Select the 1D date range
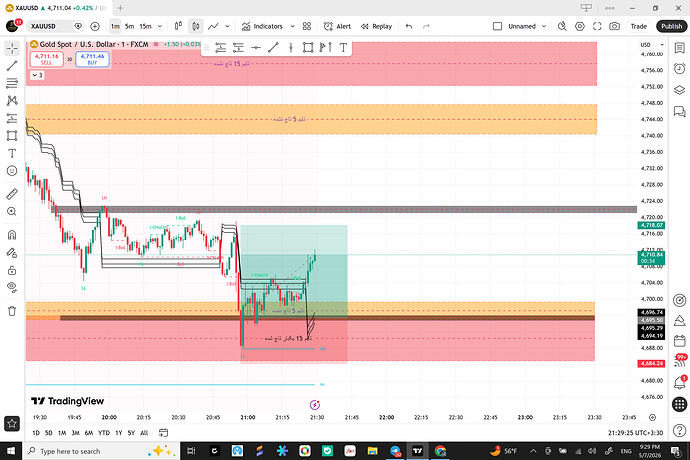Screen dimensions: 690x460 click(x=36, y=433)
